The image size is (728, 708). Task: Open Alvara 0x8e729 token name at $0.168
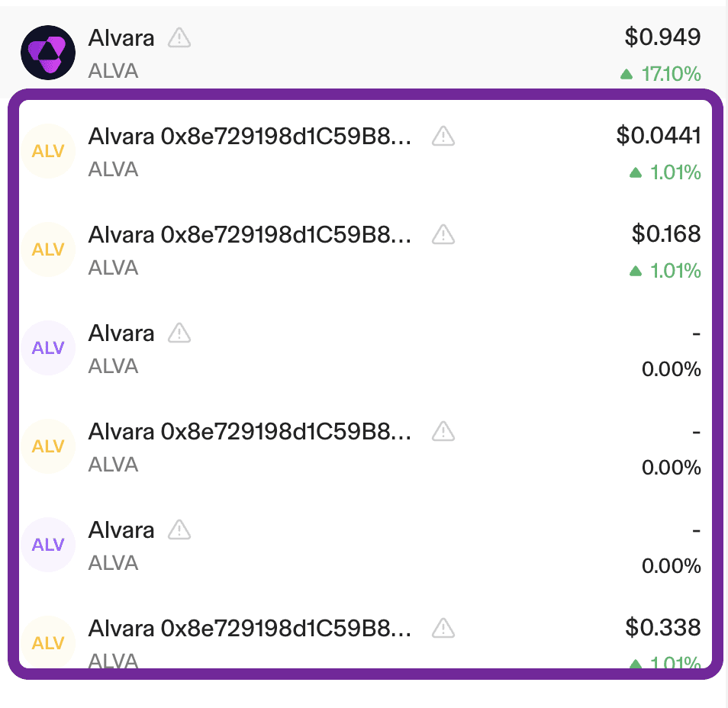click(x=250, y=235)
